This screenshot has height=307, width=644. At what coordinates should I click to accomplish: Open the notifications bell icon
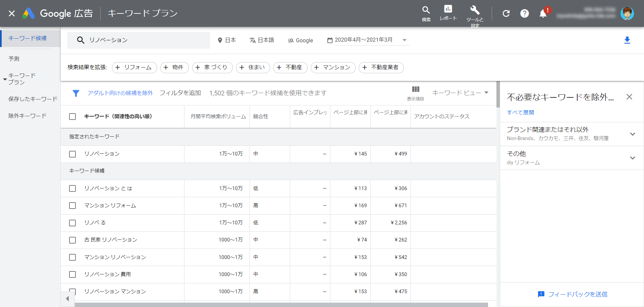coord(543,13)
